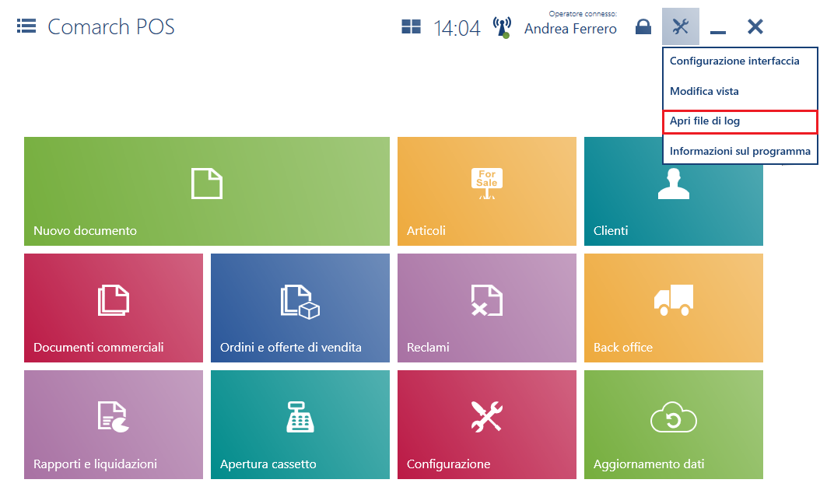
Task: Click the For Sale sign icon on Articoli
Action: point(487,184)
